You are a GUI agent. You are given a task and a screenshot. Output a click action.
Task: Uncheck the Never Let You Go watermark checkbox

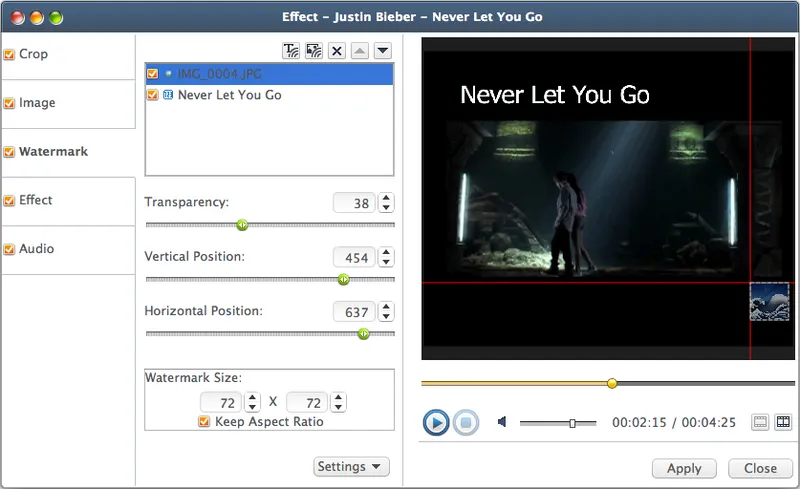[x=153, y=94]
